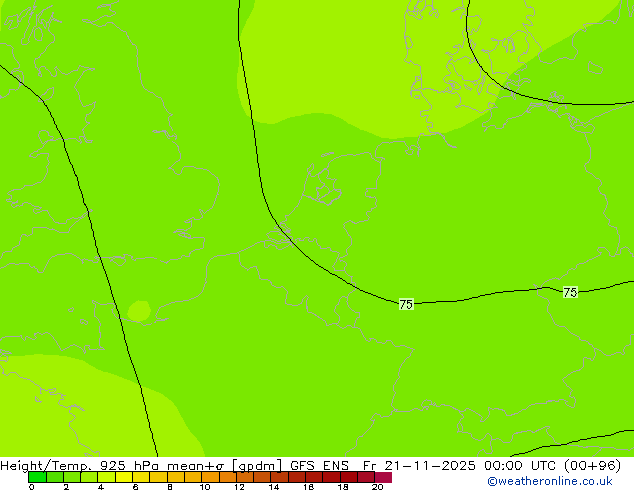Image resolution: width=634 pixels, height=490 pixels.
Task: Click the legend swatch for 14 to 15
Action: click(279, 477)
